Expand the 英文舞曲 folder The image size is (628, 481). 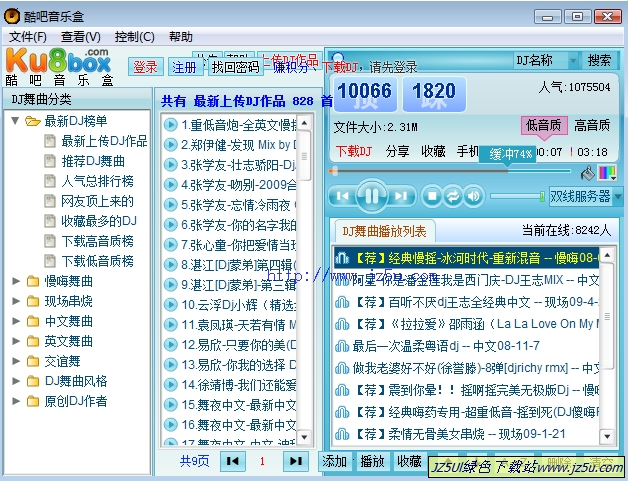tap(16, 341)
